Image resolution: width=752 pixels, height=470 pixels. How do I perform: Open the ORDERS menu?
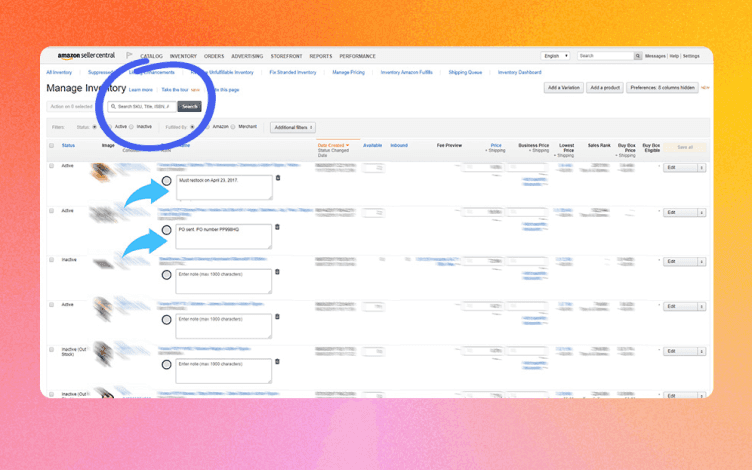click(x=214, y=56)
